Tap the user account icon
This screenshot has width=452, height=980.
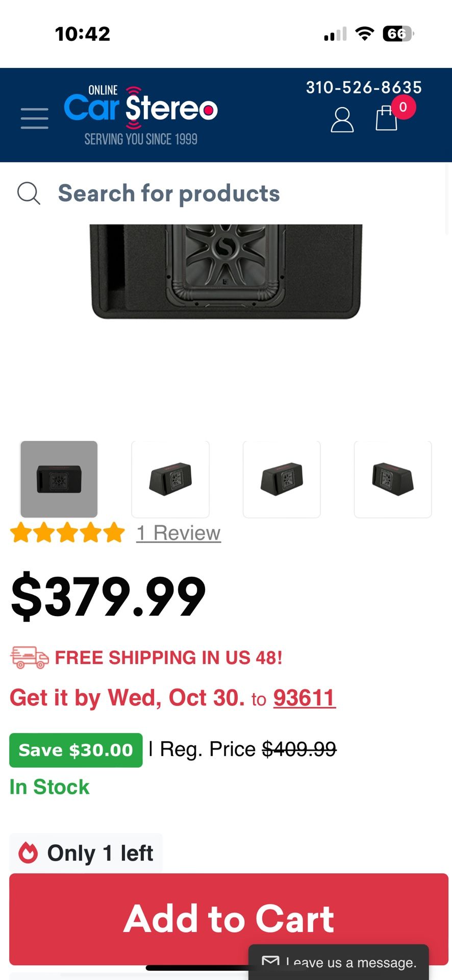(x=342, y=119)
